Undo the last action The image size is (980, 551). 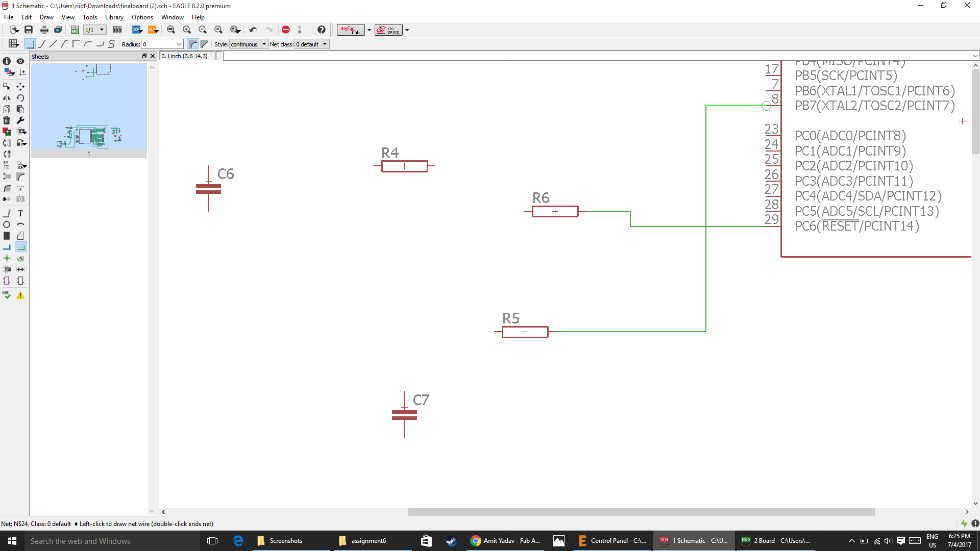click(253, 30)
